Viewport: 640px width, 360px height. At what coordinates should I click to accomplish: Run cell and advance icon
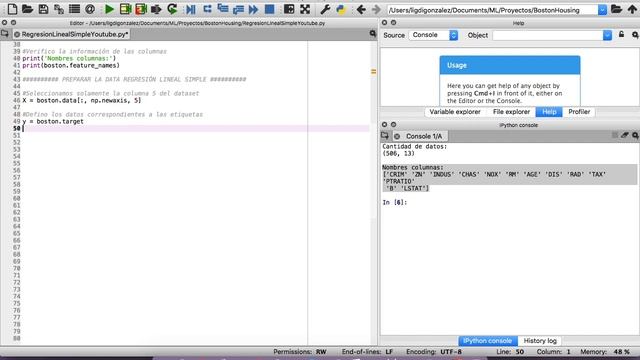[x=141, y=9]
